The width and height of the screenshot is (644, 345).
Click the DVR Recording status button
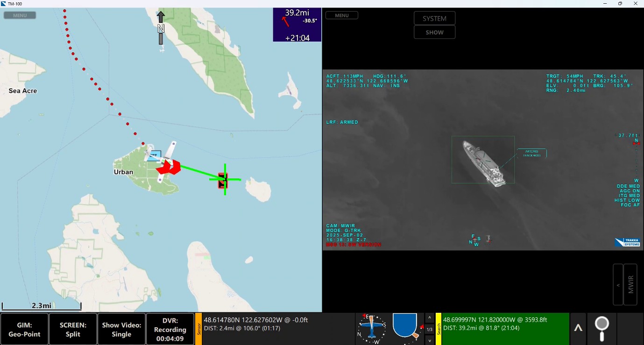click(x=170, y=329)
